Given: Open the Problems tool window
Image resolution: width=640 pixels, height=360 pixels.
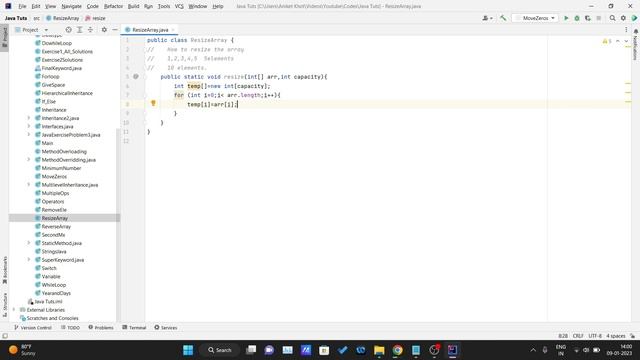Looking at the screenshot, I should (x=101, y=327).
